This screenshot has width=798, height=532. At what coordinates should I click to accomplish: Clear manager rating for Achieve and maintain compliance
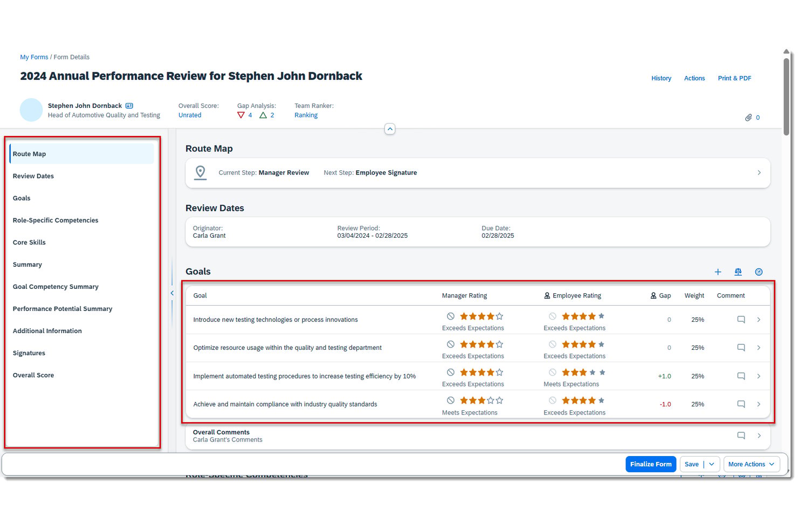point(450,400)
